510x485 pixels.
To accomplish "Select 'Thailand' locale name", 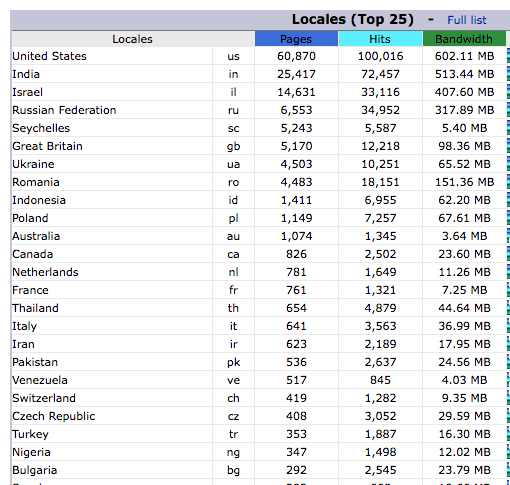I will point(35,308).
